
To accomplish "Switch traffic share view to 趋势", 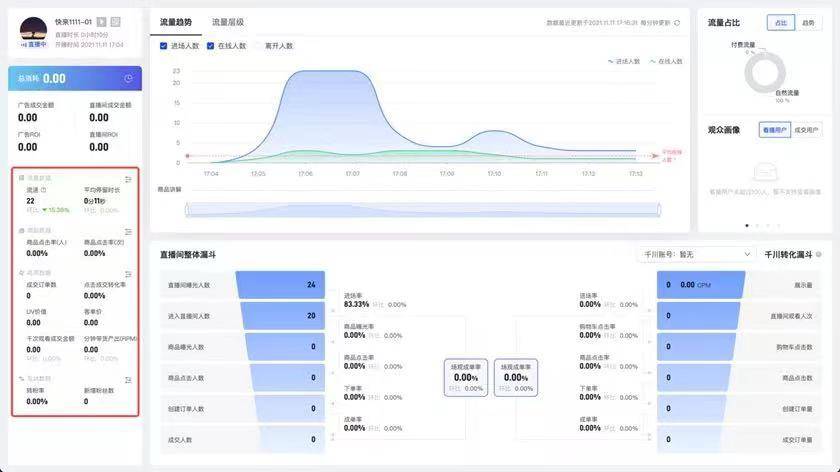I will tap(808, 21).
